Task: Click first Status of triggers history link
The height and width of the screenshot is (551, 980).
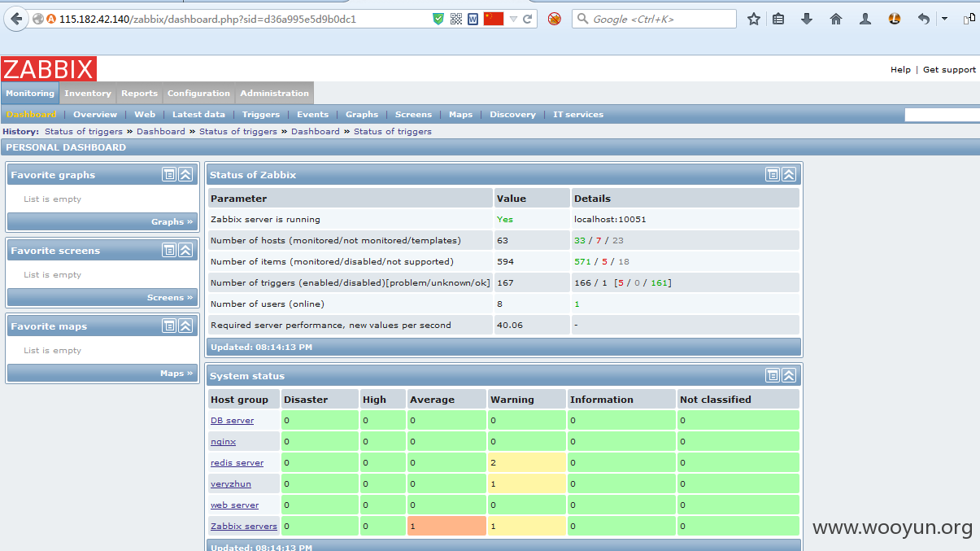Action: click(84, 131)
